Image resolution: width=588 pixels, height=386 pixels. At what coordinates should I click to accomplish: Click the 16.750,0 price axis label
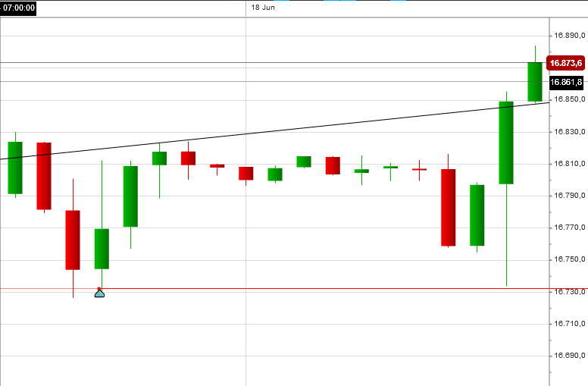tap(570, 259)
